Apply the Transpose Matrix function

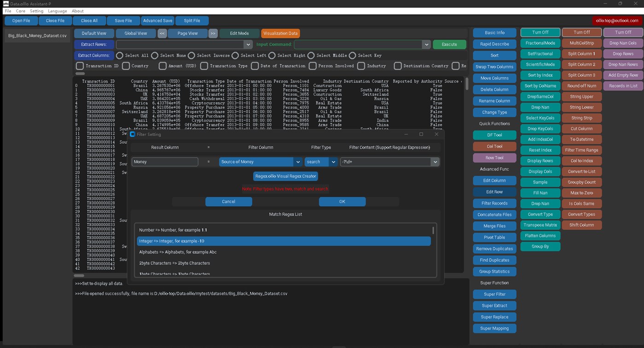(540, 225)
